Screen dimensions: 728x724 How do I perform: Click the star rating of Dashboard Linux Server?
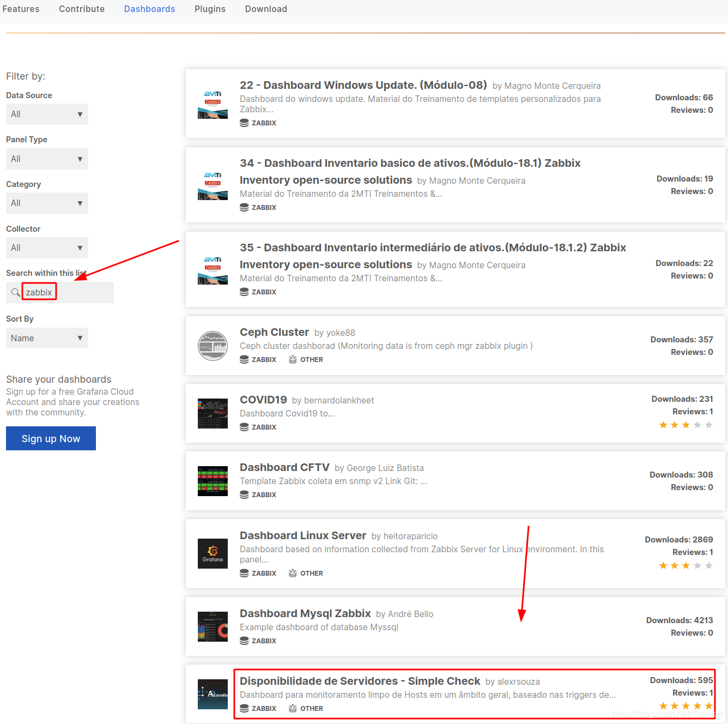click(x=685, y=565)
